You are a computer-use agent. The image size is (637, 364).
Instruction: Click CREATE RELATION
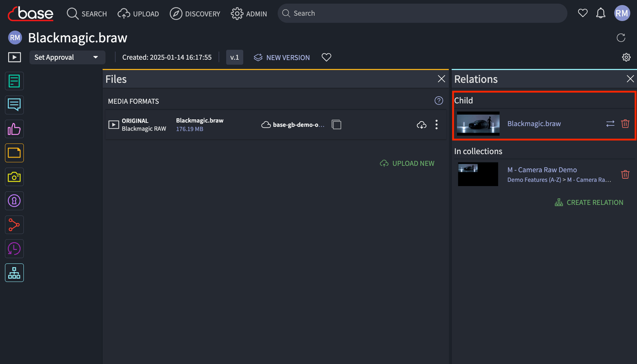click(589, 202)
